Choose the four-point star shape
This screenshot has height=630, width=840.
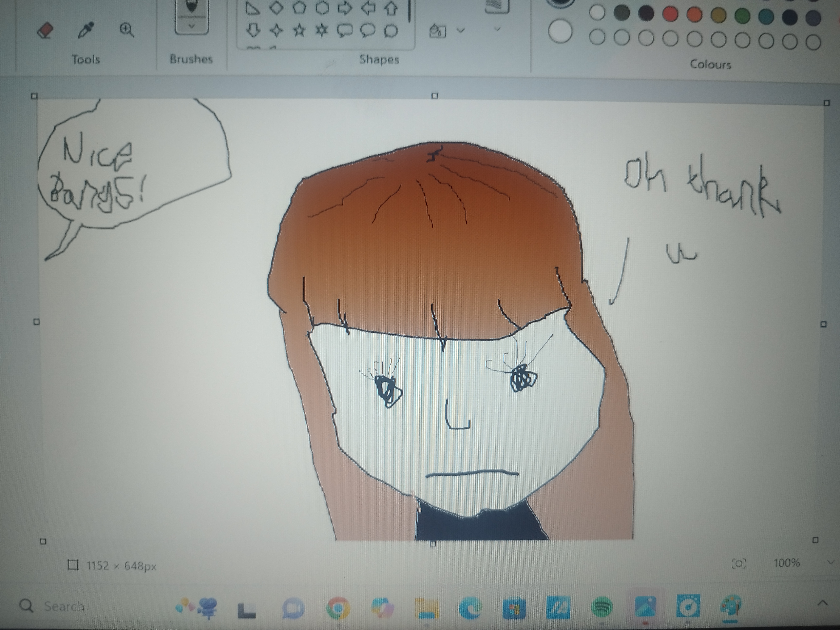[x=276, y=30]
